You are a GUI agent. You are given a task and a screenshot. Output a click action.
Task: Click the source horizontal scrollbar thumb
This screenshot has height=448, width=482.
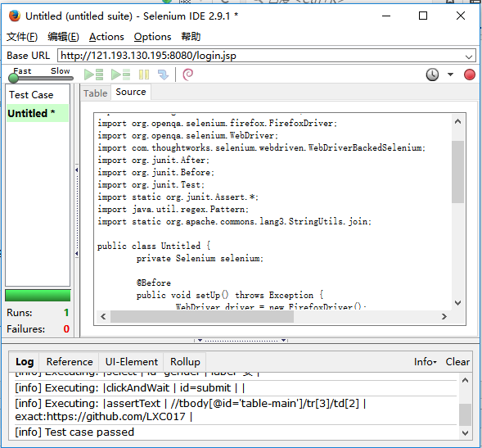pos(202,317)
